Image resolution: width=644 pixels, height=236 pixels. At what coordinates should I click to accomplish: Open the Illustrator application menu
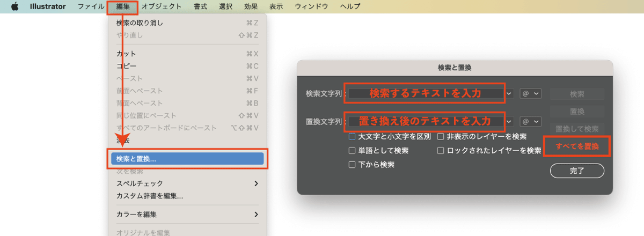click(47, 7)
